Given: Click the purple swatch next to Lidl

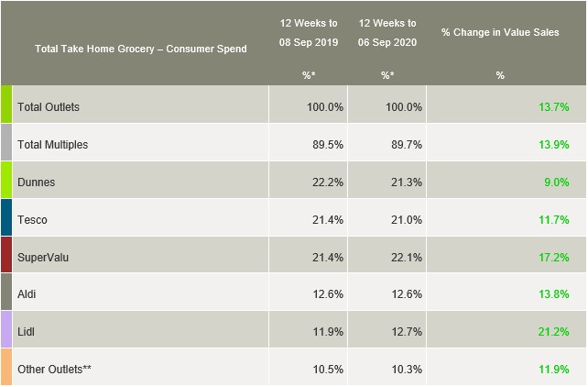Looking at the screenshot, I should 5,330.
